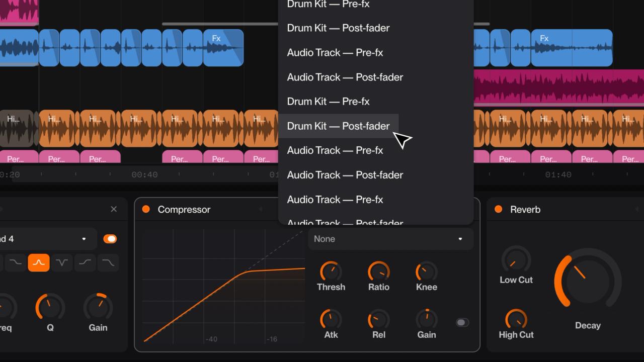
Task: Click the Reverb Low Cut knob
Action: coord(516,260)
